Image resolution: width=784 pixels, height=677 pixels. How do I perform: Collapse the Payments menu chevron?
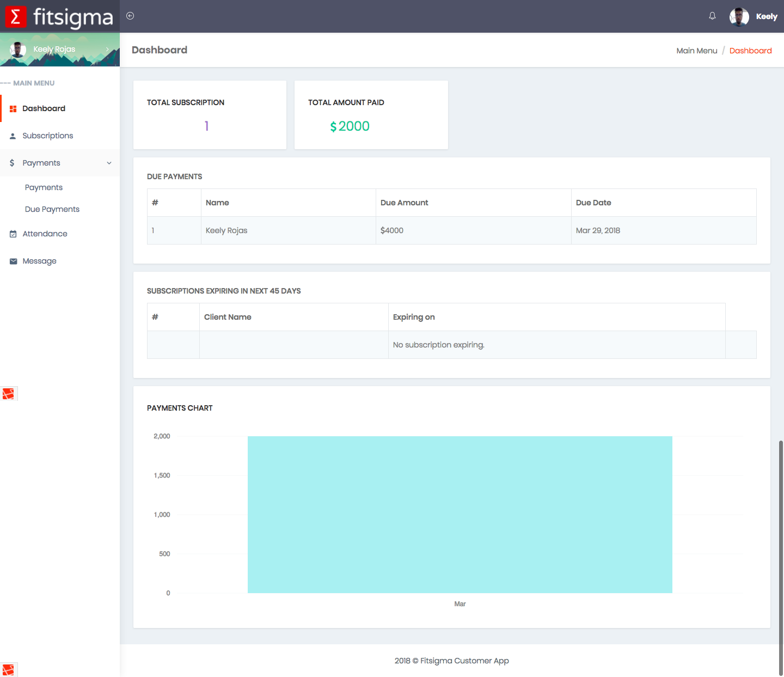point(109,163)
